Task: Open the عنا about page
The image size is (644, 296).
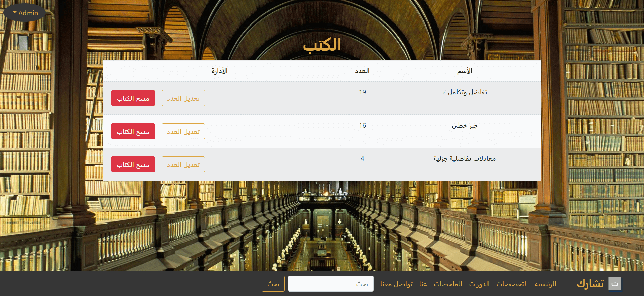Action: click(x=423, y=284)
